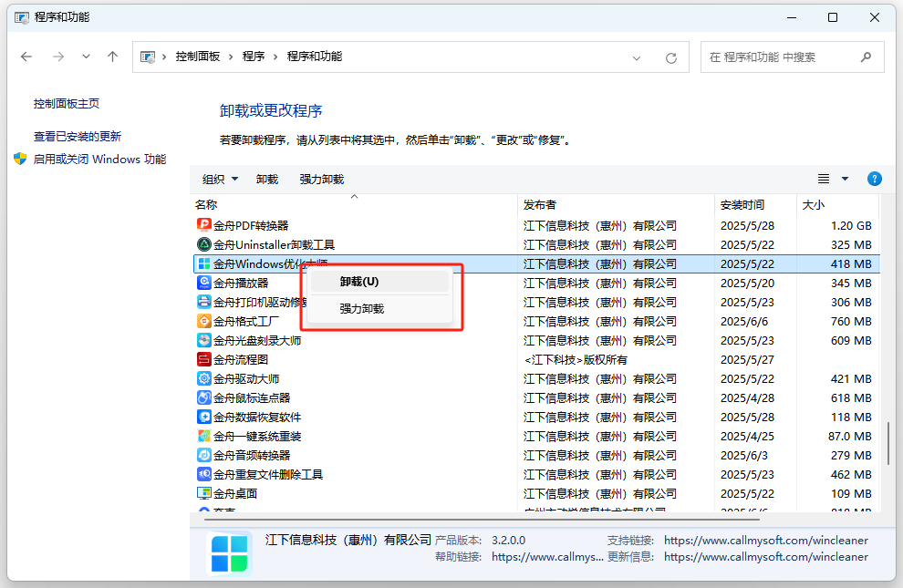Screen dimensions: 903x588
Task: Click the 金舟PDF转换器 program icon
Action: [204, 225]
